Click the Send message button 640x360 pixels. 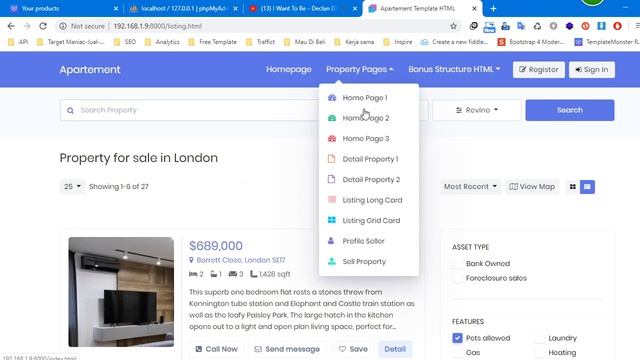(x=287, y=349)
